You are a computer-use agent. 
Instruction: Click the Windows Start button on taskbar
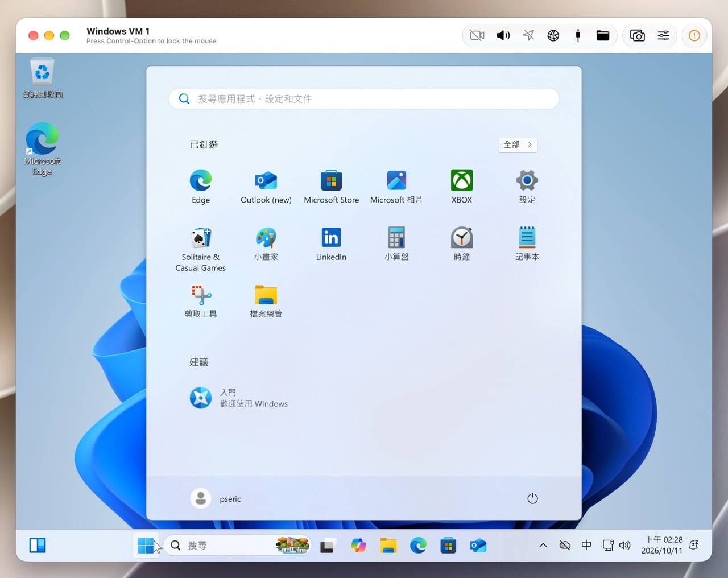click(x=146, y=546)
